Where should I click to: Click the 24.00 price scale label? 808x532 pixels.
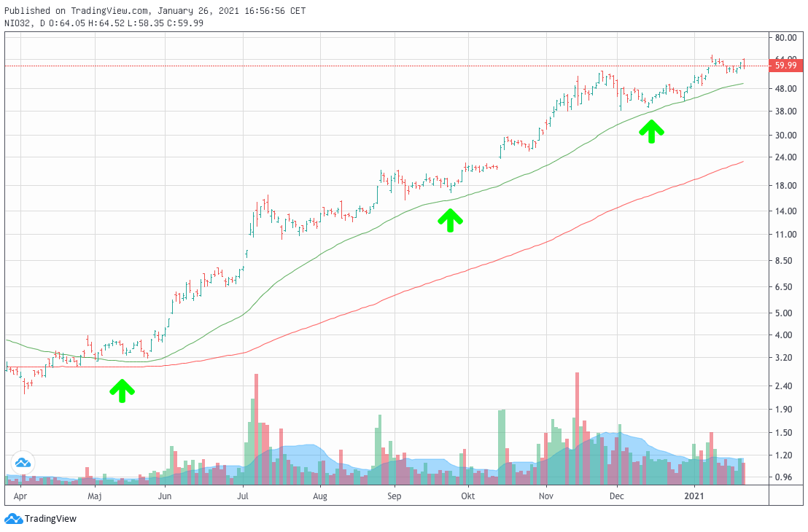coord(785,157)
